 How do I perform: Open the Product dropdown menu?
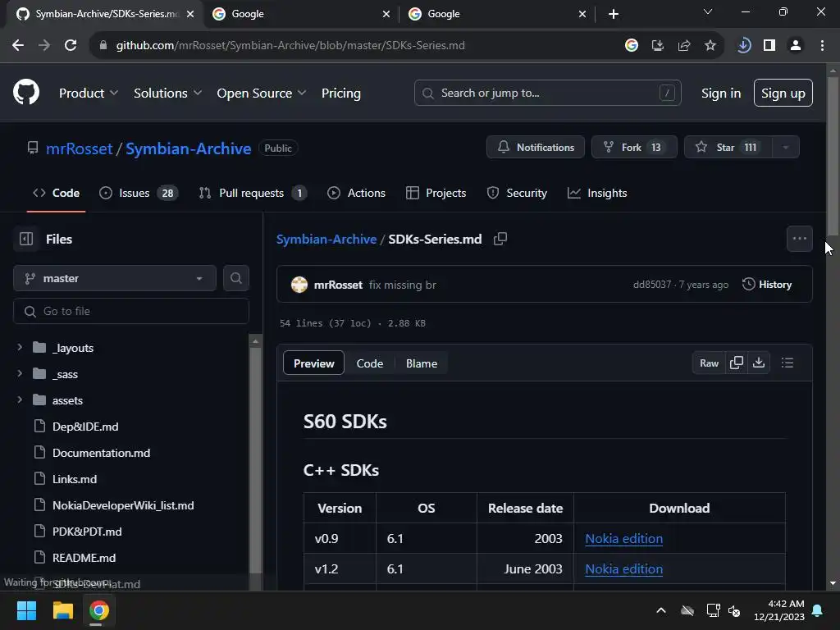click(89, 94)
